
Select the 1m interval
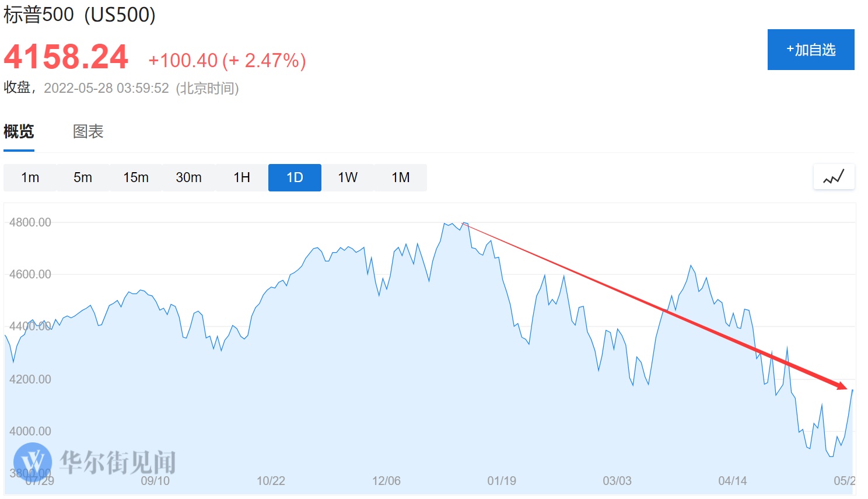click(30, 177)
